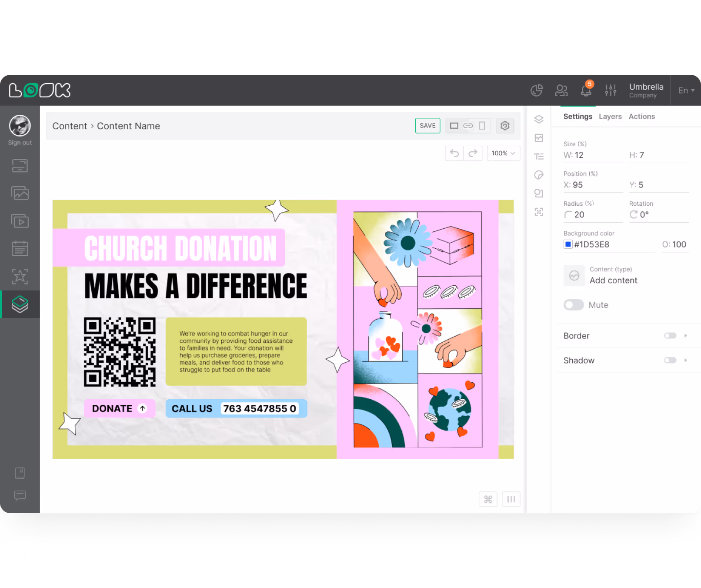The height and width of the screenshot is (588, 701).
Task: Click the Content breadcrumb link
Action: 70,126
